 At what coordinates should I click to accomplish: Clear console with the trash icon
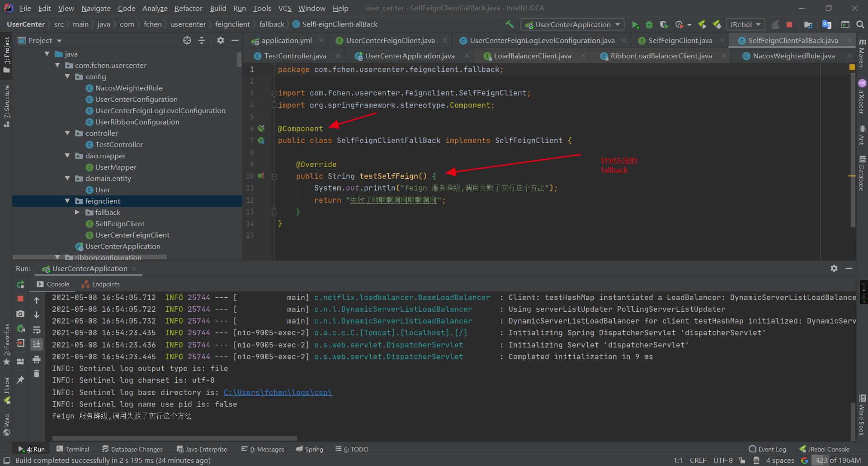(x=37, y=374)
